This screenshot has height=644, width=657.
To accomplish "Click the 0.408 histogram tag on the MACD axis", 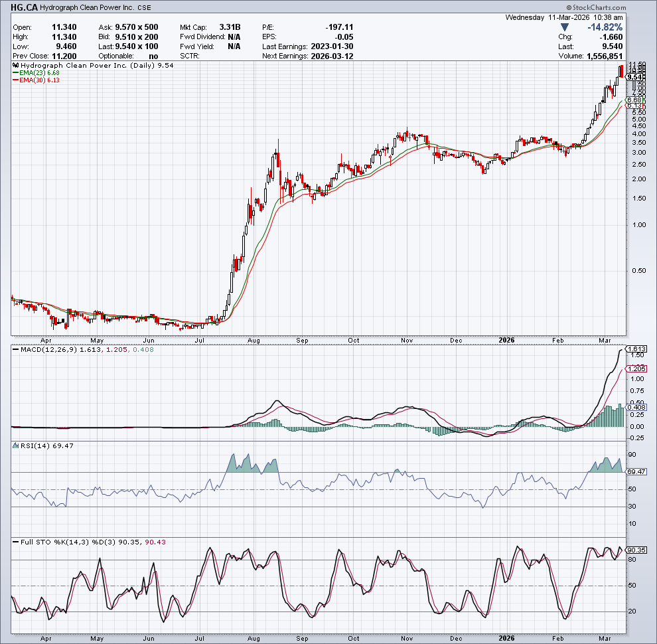I will click(636, 408).
